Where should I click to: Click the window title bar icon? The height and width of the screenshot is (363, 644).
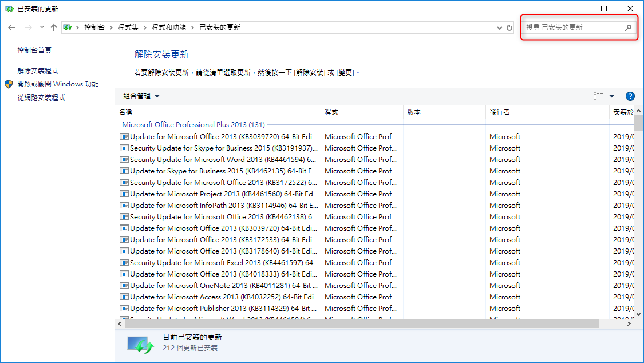coord(9,9)
